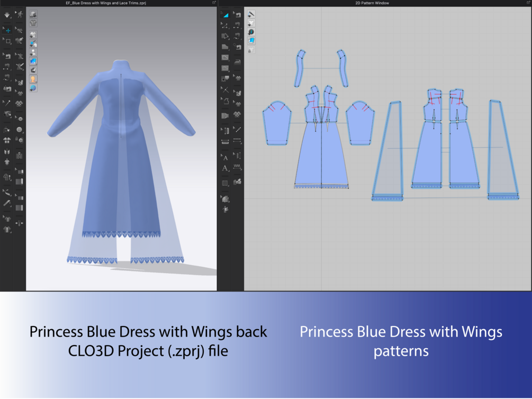The width and height of the screenshot is (532, 399).
Task: Select the scissor-like garment measure tool
Action: coord(7,192)
